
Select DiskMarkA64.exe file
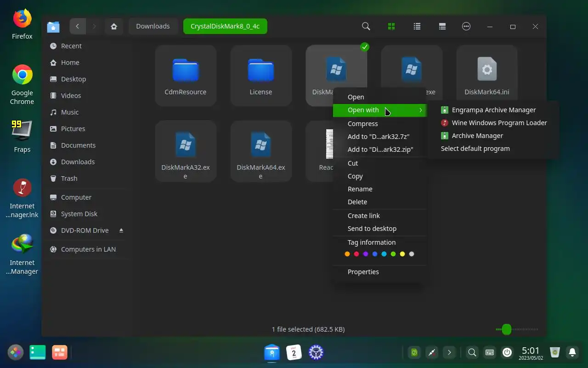click(x=261, y=151)
